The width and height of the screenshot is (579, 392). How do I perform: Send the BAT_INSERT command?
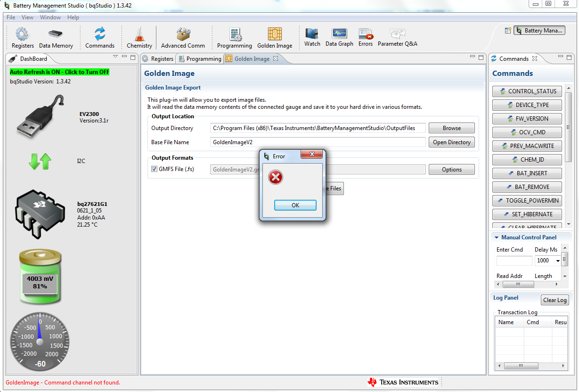coord(527,173)
